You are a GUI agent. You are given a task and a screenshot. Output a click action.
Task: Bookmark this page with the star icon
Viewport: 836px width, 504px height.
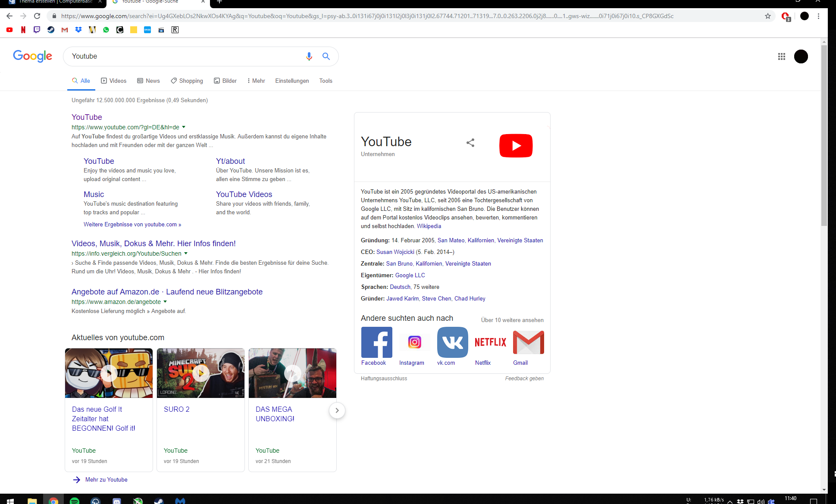click(768, 16)
